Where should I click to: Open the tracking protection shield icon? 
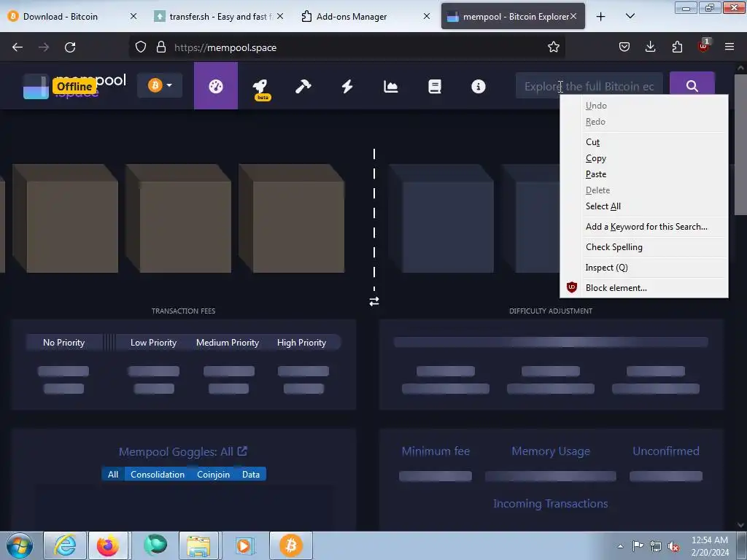click(141, 47)
